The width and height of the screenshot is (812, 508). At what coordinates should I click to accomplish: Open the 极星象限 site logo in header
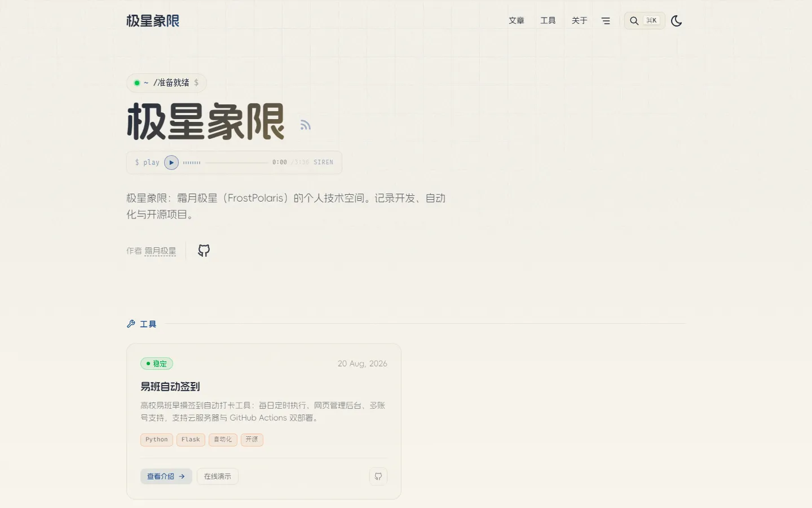(x=153, y=21)
